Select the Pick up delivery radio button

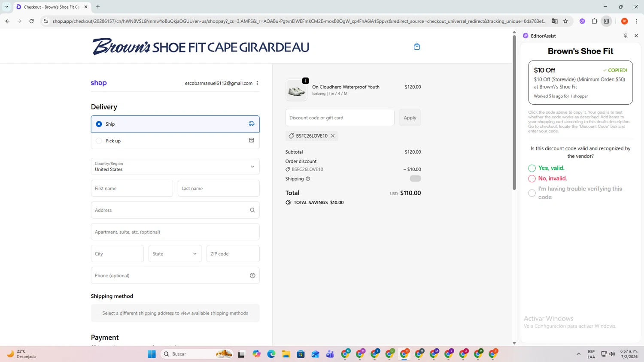click(99, 141)
